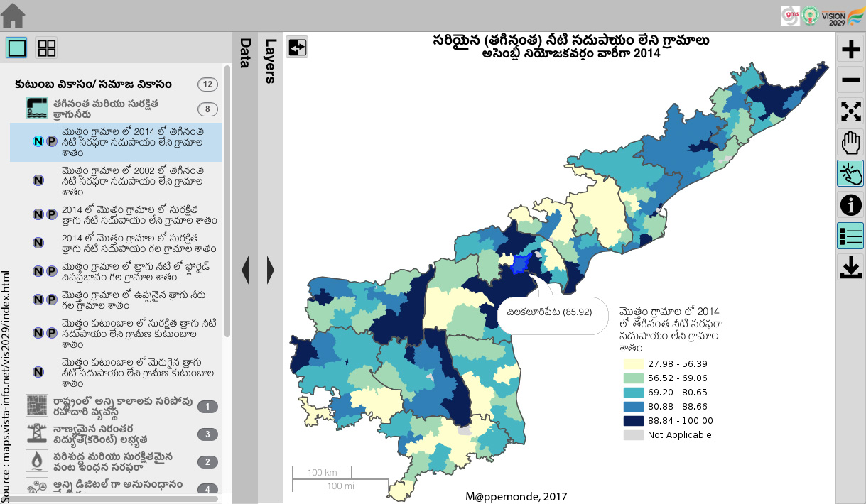Fit map to full extent
Image resolution: width=866 pixels, height=504 pixels.
pos(850,111)
